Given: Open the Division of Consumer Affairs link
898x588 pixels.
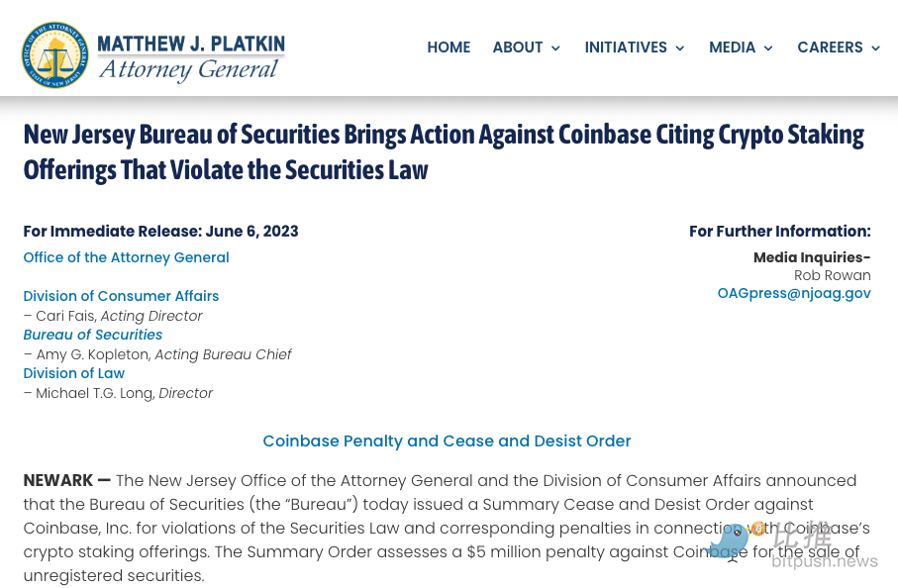Looking at the screenshot, I should [121, 296].
